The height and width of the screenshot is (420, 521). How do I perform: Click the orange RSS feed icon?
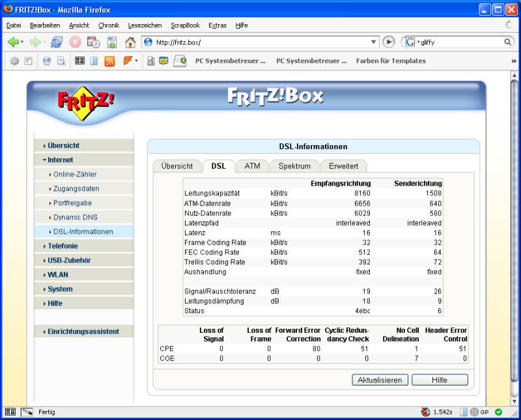(x=109, y=61)
